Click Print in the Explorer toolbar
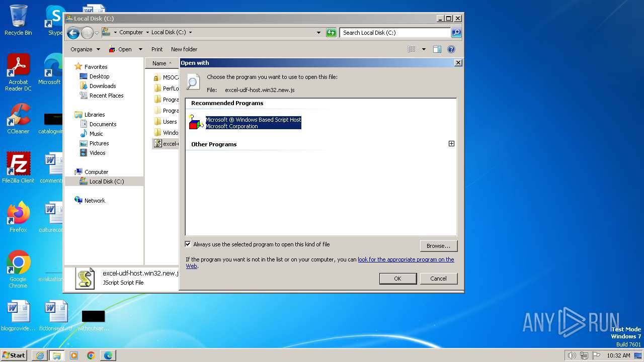This screenshot has width=644, height=362. (x=157, y=49)
